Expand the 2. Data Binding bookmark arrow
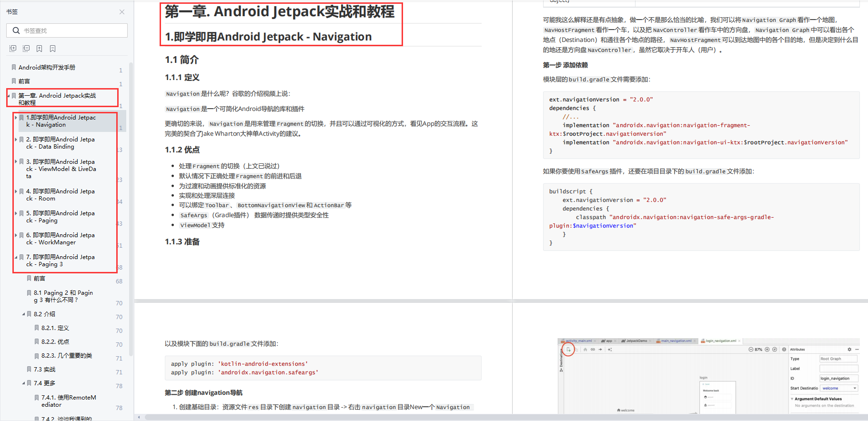The image size is (868, 421). coord(16,140)
